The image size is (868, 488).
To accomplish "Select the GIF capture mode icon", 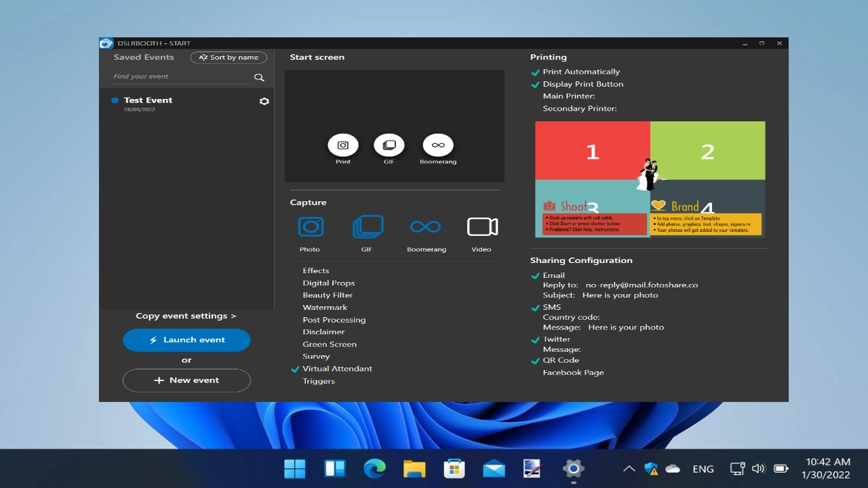I will [x=368, y=227].
